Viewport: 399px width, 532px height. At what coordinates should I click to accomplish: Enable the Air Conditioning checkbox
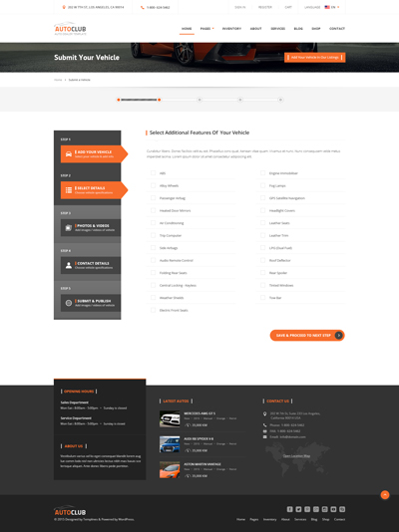(x=154, y=223)
